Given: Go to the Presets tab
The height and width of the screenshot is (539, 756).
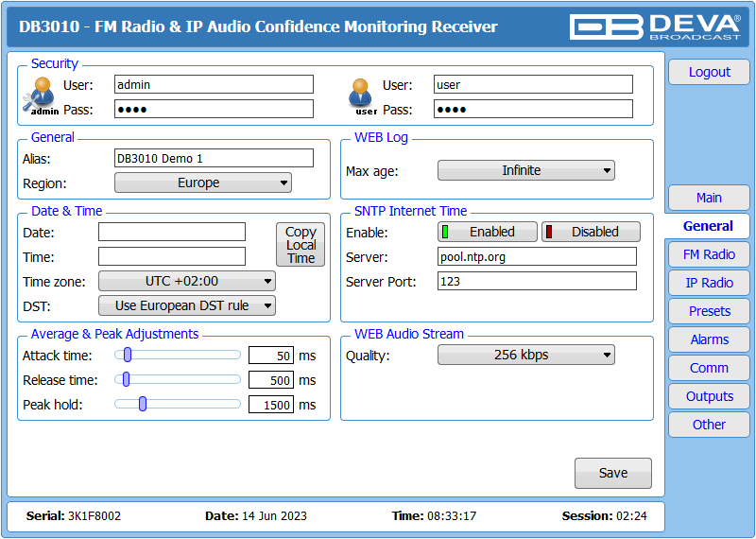Looking at the screenshot, I should 709,311.
